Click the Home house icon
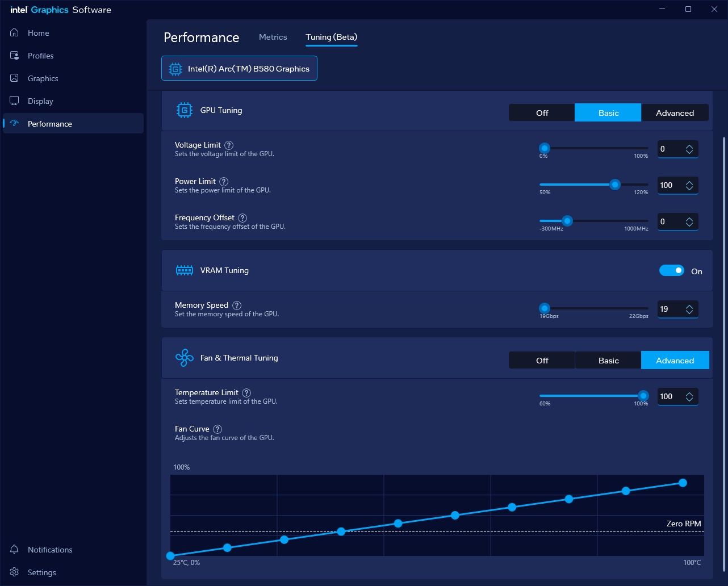Viewport: 728px width, 586px height. (15, 33)
